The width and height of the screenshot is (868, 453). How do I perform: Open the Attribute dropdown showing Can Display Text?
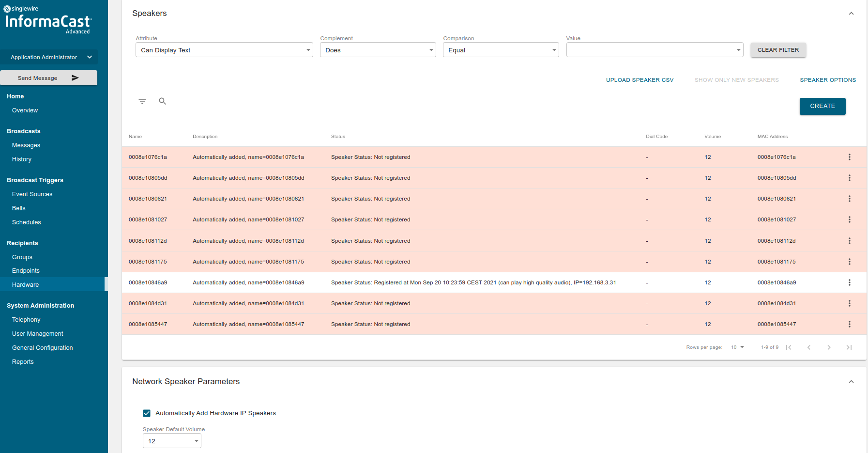[x=224, y=50]
